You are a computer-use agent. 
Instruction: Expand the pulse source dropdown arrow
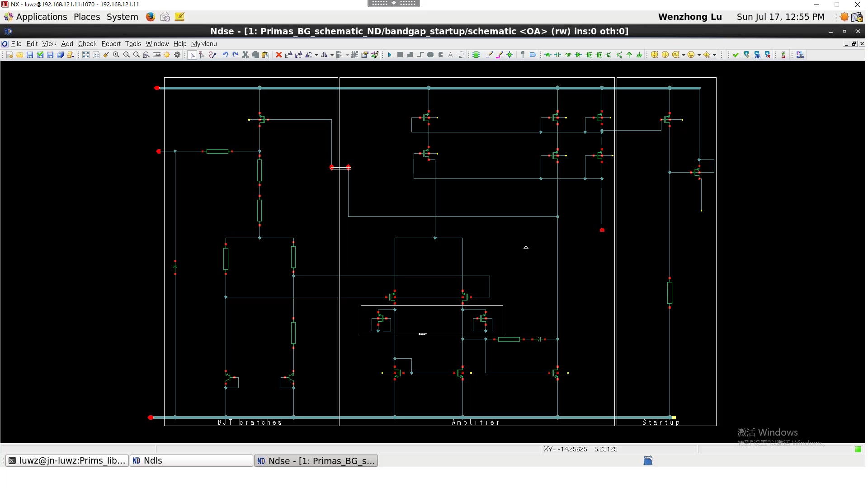click(684, 55)
